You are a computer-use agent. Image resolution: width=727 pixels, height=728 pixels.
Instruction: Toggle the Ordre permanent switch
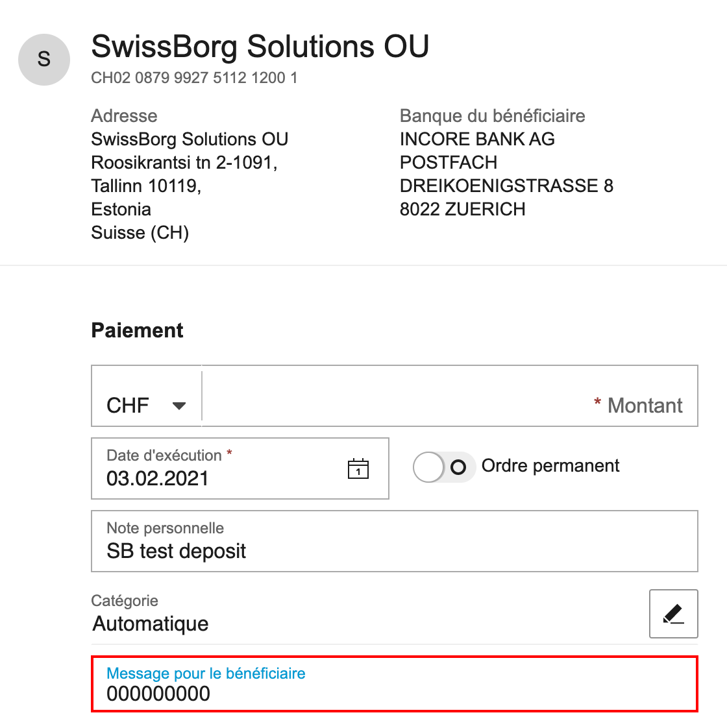[x=444, y=467]
